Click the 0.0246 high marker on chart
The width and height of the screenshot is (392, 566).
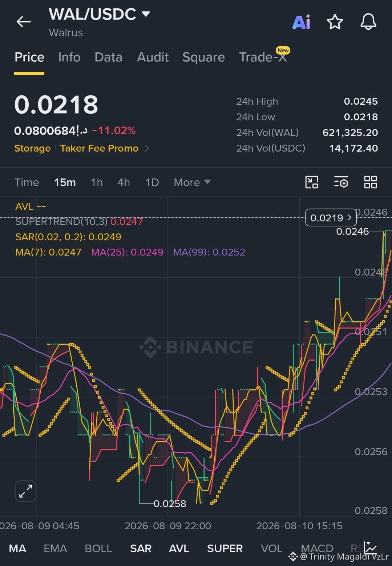click(x=352, y=231)
